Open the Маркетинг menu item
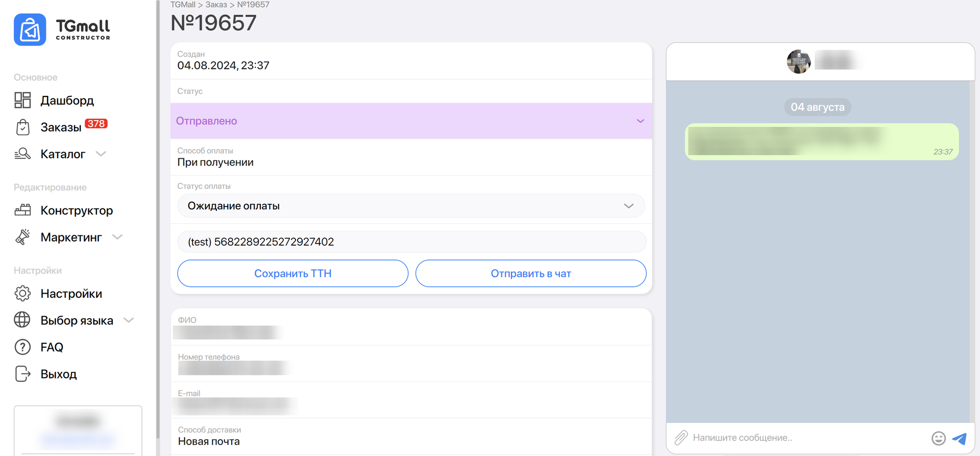The width and height of the screenshot is (980, 456). (71, 237)
